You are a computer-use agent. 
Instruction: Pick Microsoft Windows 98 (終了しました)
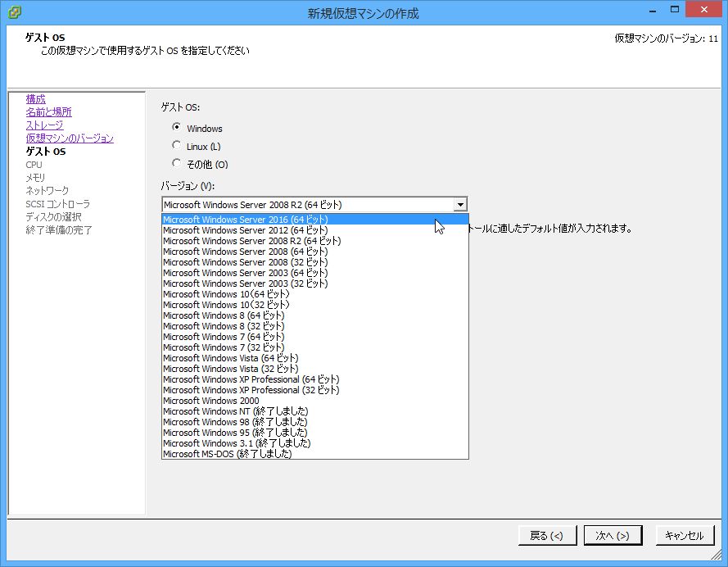point(314,422)
